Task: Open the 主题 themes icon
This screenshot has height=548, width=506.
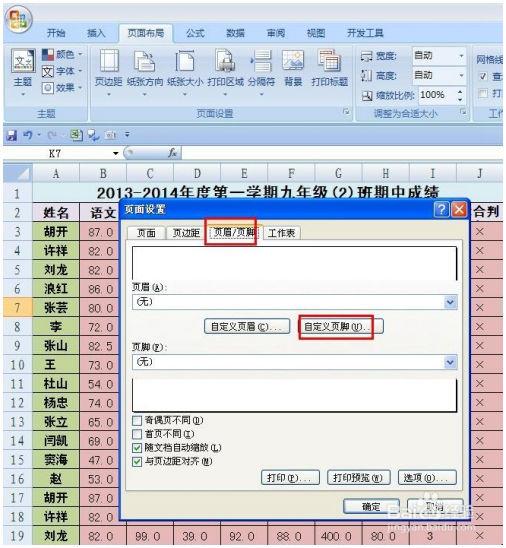Action: click(23, 72)
